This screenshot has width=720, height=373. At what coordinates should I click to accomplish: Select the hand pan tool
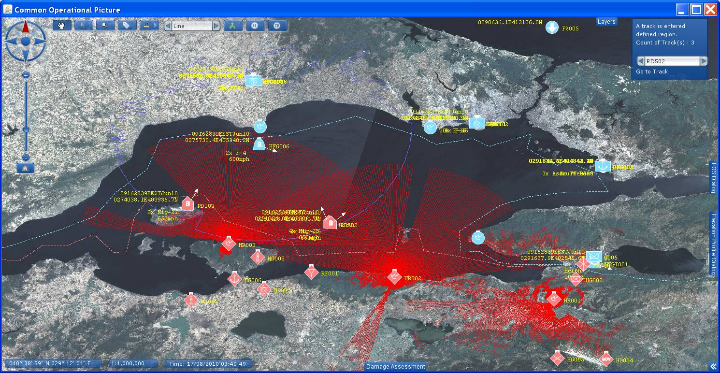click(x=62, y=25)
